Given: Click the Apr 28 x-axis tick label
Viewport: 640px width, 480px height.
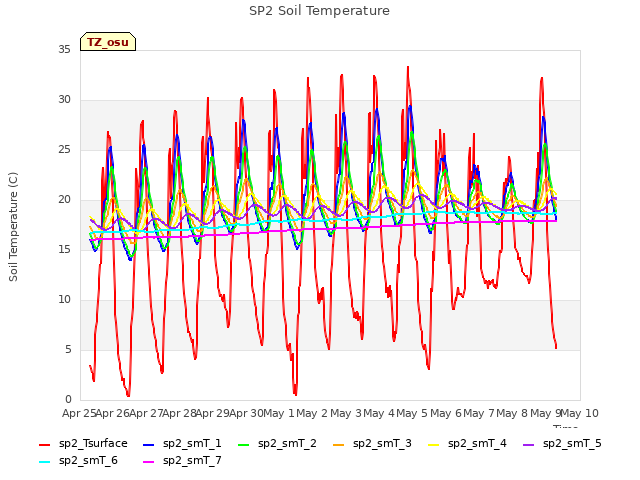Looking at the screenshot, I should coord(179,413).
